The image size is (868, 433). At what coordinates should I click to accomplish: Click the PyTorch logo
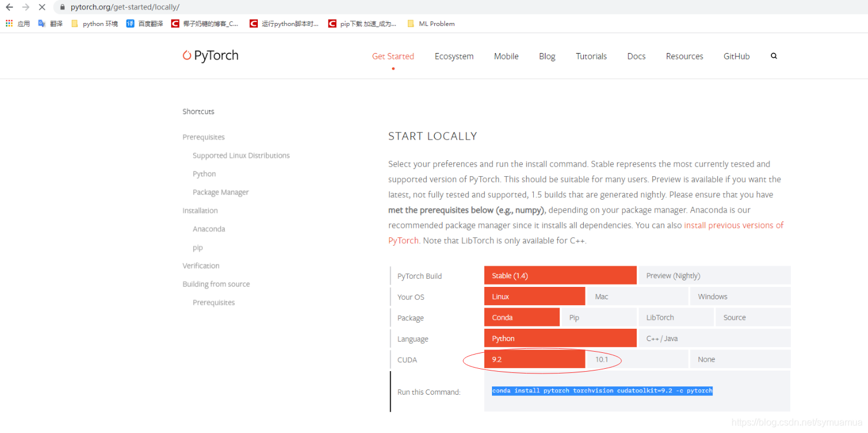211,55
